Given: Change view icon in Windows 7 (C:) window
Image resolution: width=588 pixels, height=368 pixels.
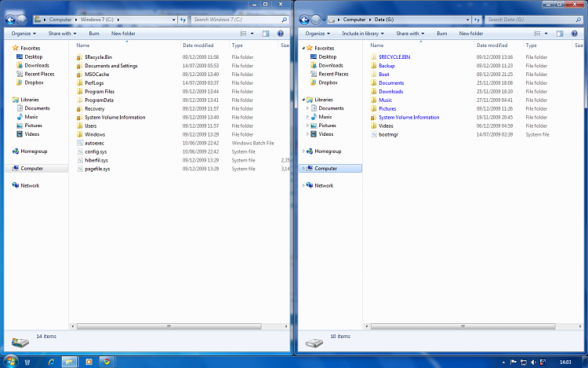Looking at the screenshot, I should click(x=243, y=34).
